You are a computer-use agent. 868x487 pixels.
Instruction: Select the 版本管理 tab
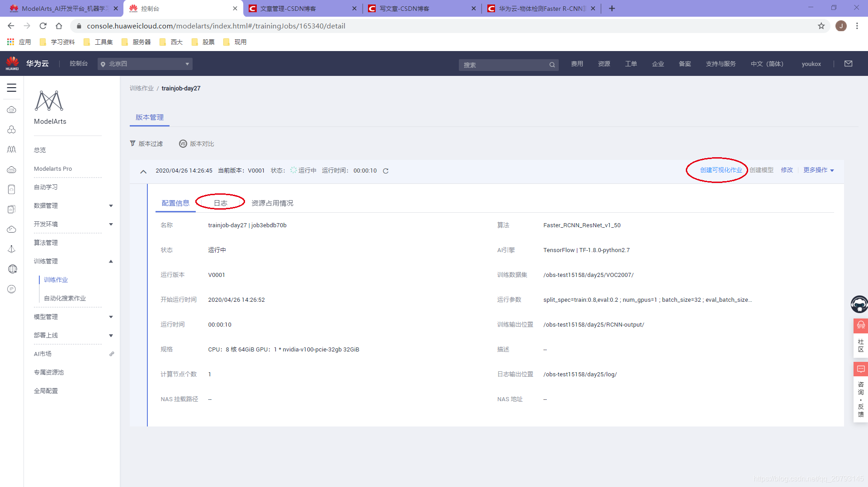click(150, 117)
